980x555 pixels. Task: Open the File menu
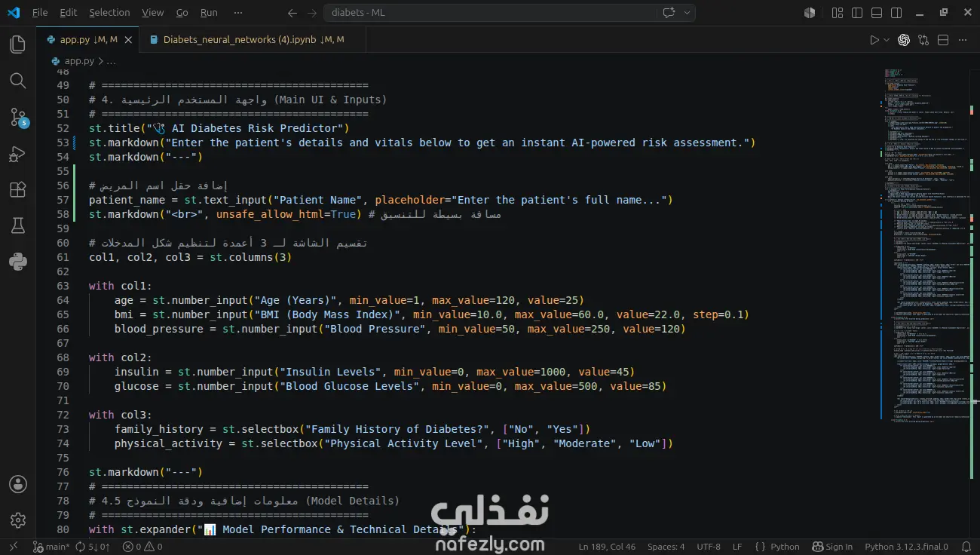point(40,13)
